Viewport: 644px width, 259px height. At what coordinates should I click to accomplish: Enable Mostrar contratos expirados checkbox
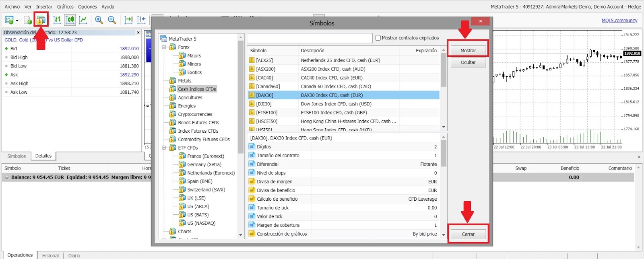[x=378, y=38]
